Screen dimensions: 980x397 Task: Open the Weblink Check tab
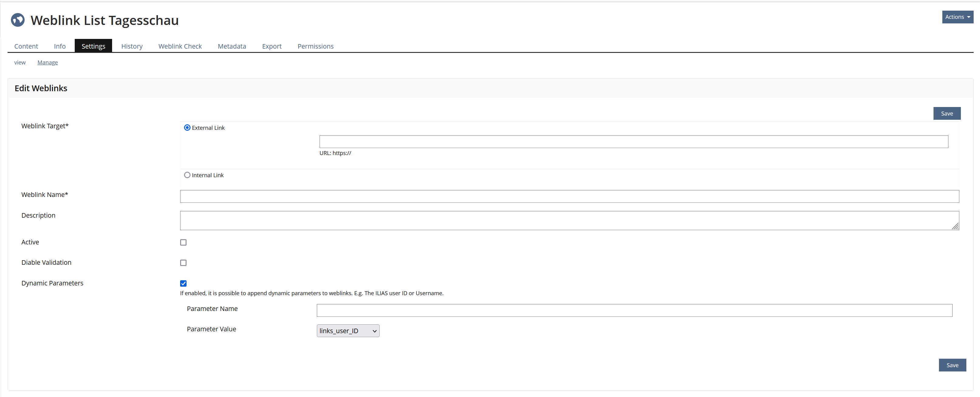point(180,46)
